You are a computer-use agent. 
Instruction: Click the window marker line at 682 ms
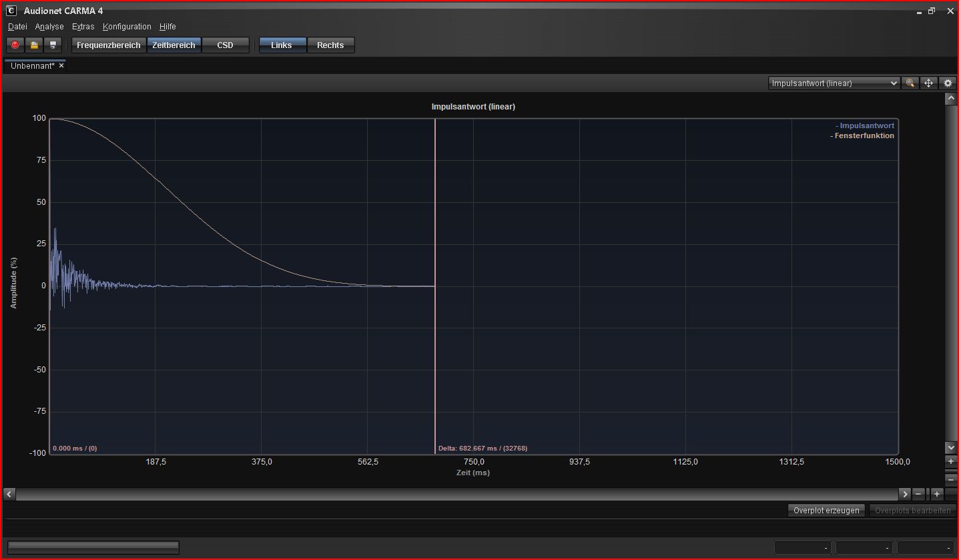[x=435, y=367]
